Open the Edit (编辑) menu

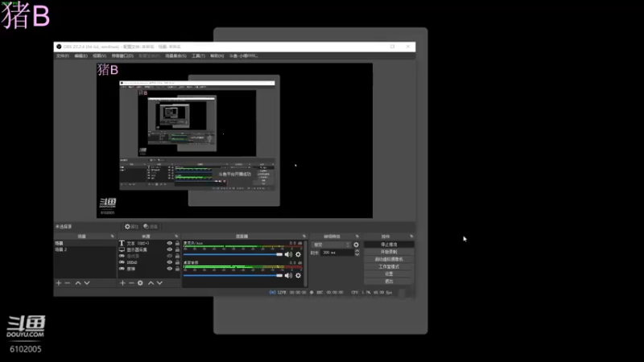(x=81, y=56)
